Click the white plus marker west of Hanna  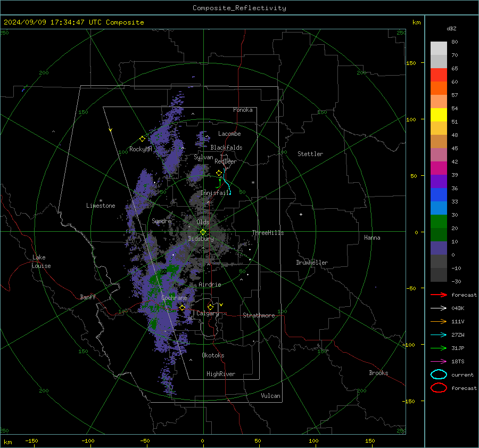pyautogui.click(x=301, y=214)
